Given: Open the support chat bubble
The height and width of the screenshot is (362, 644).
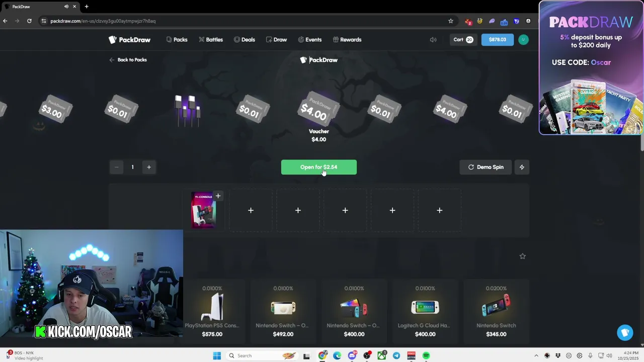Looking at the screenshot, I should [x=625, y=332].
